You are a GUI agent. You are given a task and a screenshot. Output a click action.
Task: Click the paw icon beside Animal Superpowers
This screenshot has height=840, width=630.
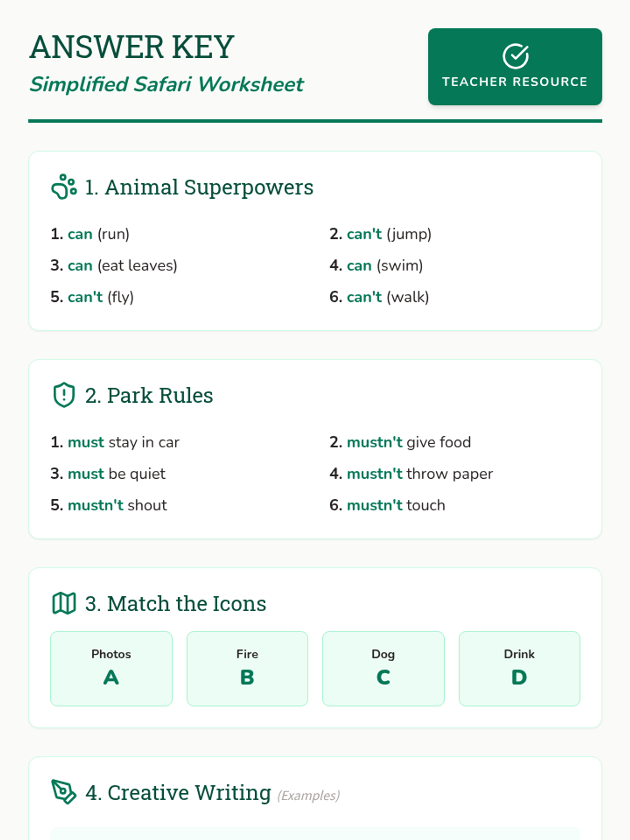[64, 187]
